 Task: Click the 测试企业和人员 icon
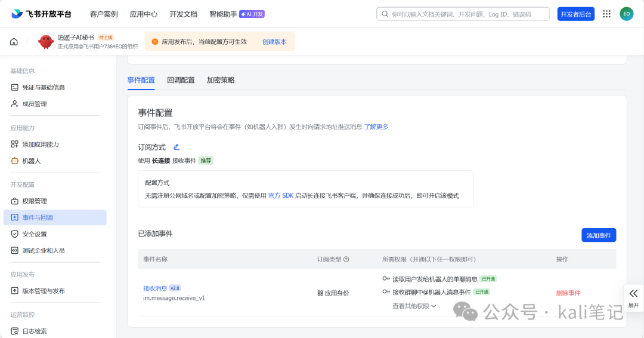coord(15,250)
